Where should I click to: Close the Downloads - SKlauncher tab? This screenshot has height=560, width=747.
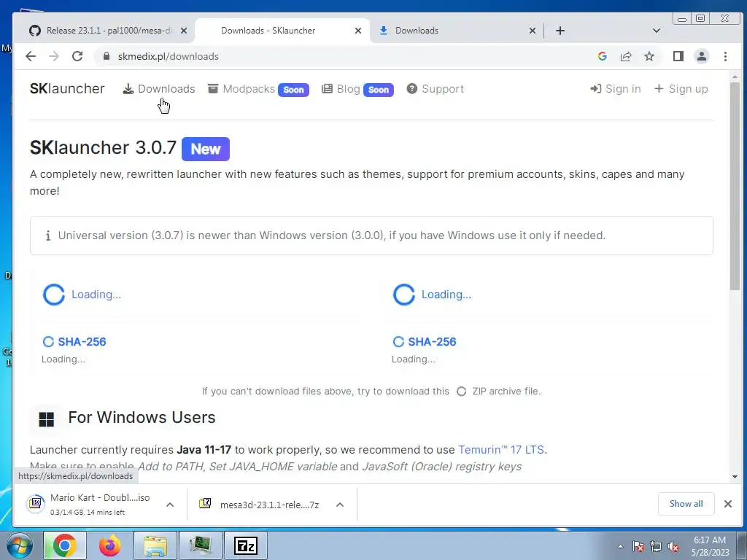[x=357, y=31]
